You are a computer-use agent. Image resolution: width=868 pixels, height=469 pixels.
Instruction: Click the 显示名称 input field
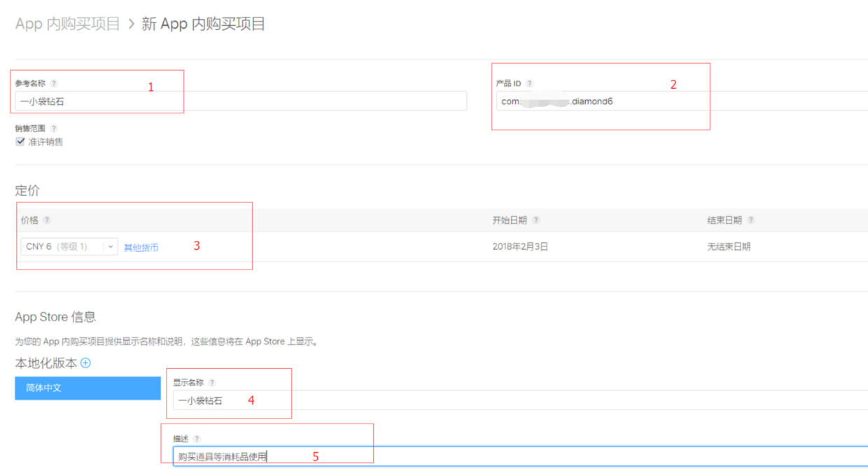pos(230,400)
